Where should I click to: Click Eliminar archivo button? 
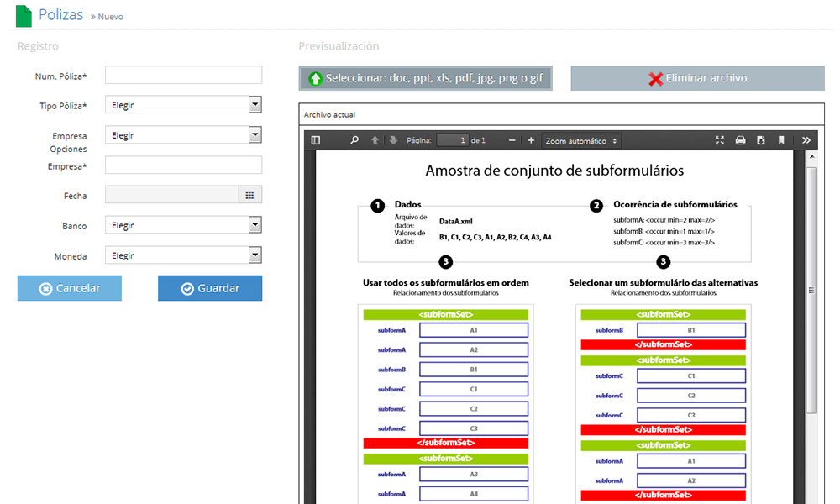point(697,78)
